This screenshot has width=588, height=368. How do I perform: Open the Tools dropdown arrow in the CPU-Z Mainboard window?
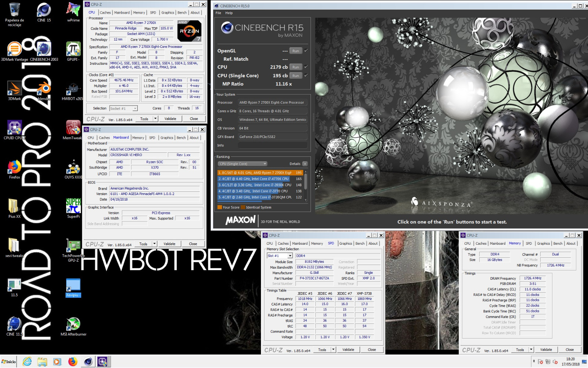coord(155,244)
